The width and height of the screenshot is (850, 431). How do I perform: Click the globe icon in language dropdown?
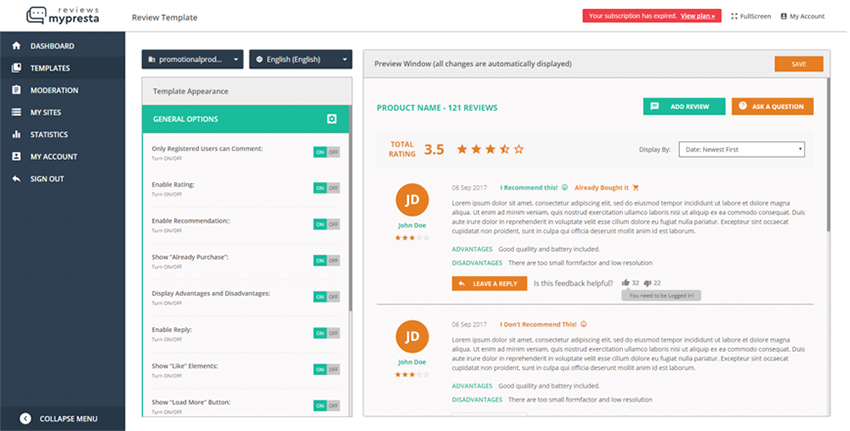259,60
